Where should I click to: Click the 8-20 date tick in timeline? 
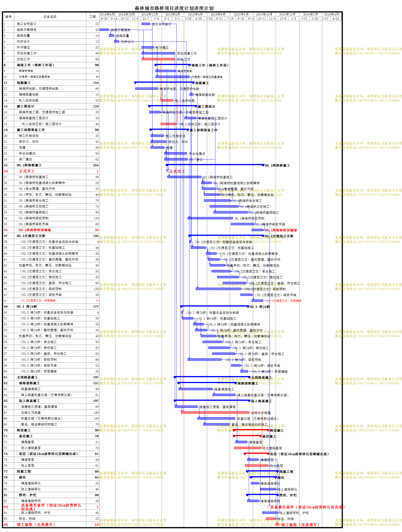104,19
